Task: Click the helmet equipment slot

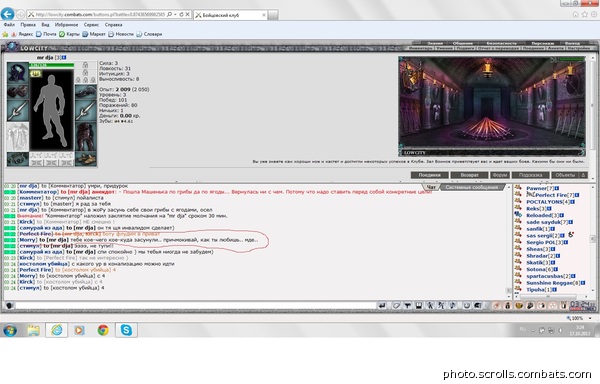Action: coord(18,73)
